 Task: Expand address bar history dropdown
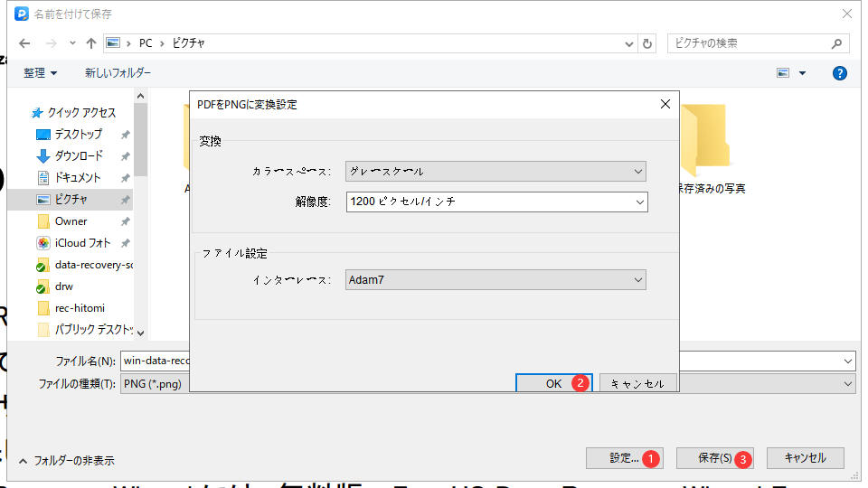(x=629, y=43)
